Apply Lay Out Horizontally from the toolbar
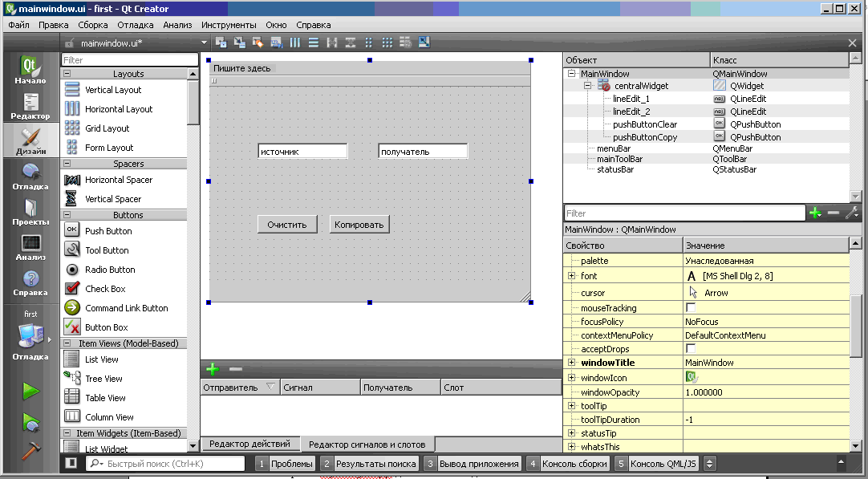 (295, 43)
